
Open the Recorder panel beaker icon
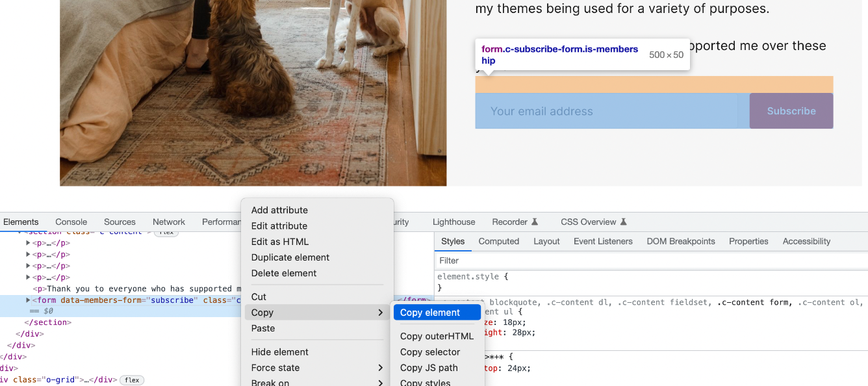click(x=535, y=222)
